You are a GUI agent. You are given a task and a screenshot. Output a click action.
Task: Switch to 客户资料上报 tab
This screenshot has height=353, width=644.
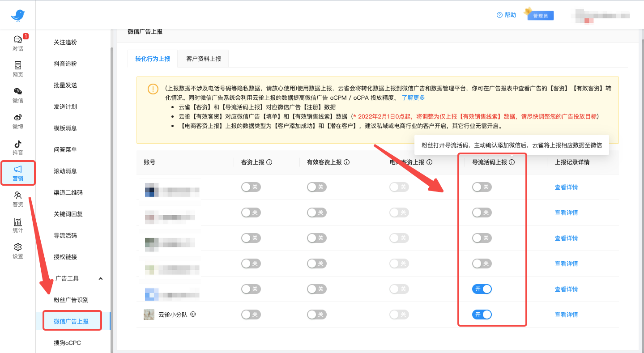(x=204, y=59)
